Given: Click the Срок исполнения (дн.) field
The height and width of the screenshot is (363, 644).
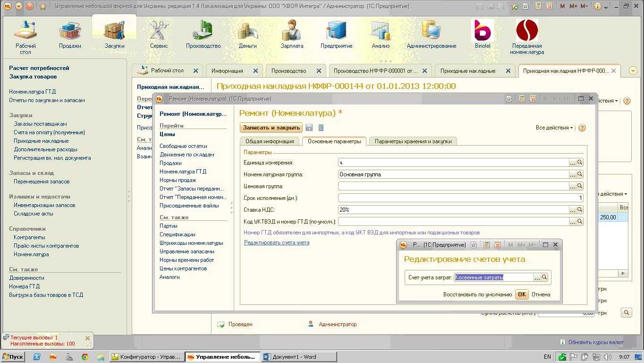Looking at the screenshot, I should (461, 198).
